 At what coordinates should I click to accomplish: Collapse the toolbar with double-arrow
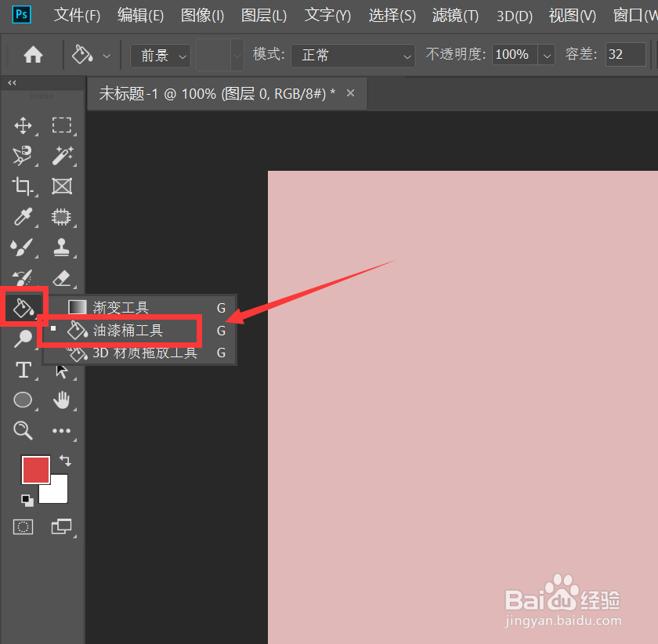tap(13, 83)
